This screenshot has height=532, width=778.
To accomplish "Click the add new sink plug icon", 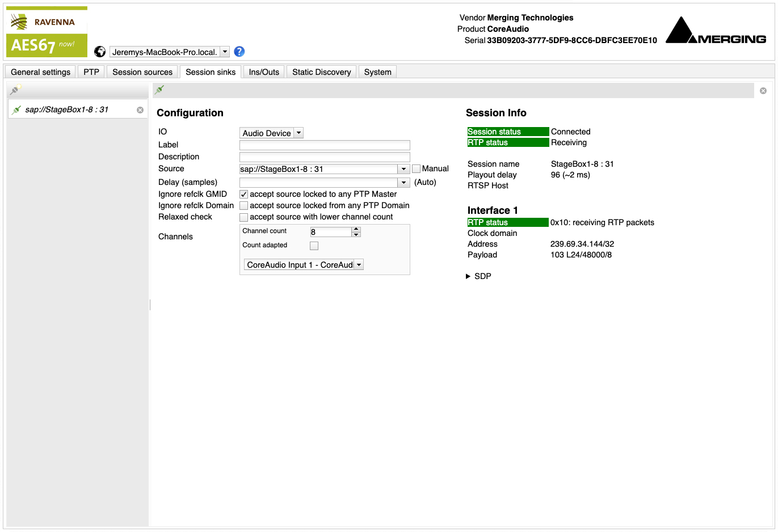I will 15,90.
